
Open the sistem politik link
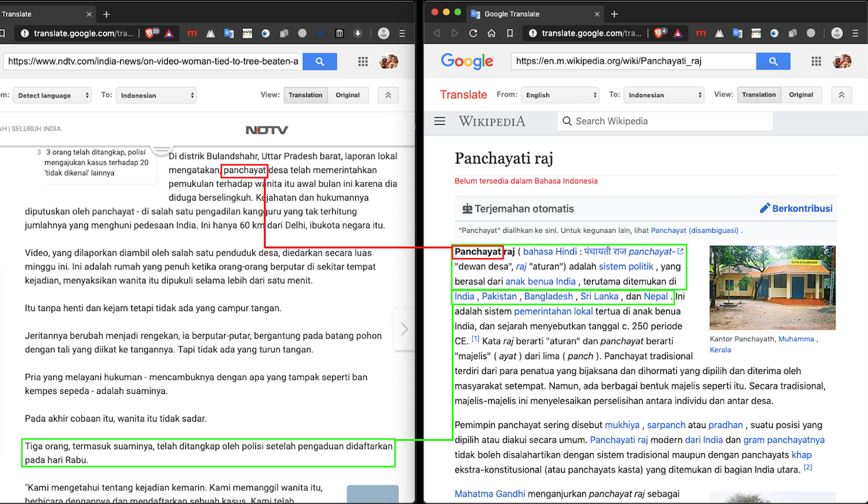tap(625, 266)
